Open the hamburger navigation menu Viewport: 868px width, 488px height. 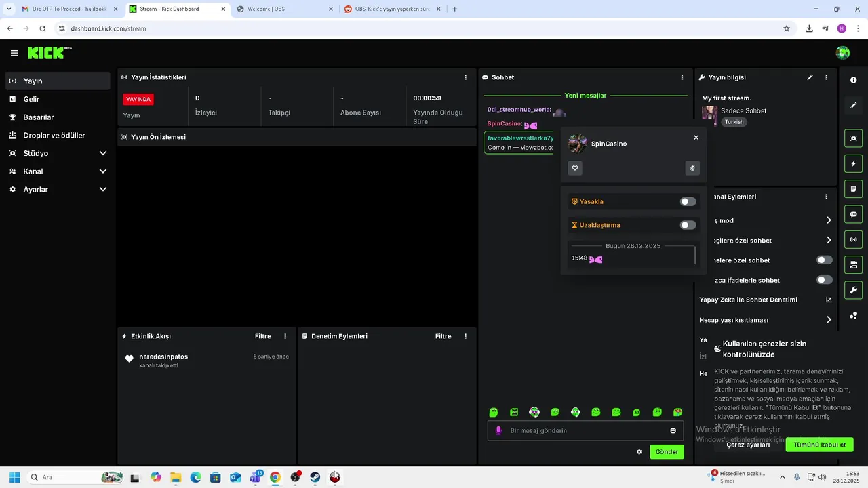[x=14, y=53]
